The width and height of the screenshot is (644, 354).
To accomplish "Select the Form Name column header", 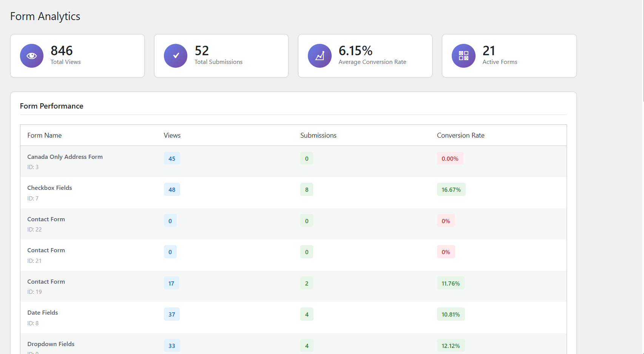I will coord(44,135).
